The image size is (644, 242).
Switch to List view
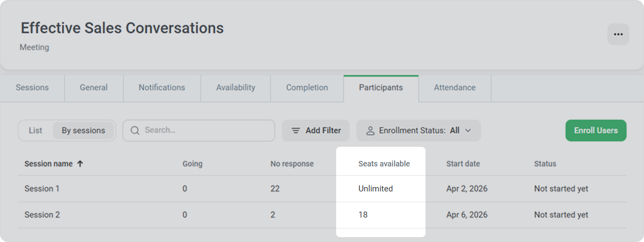[35, 131]
